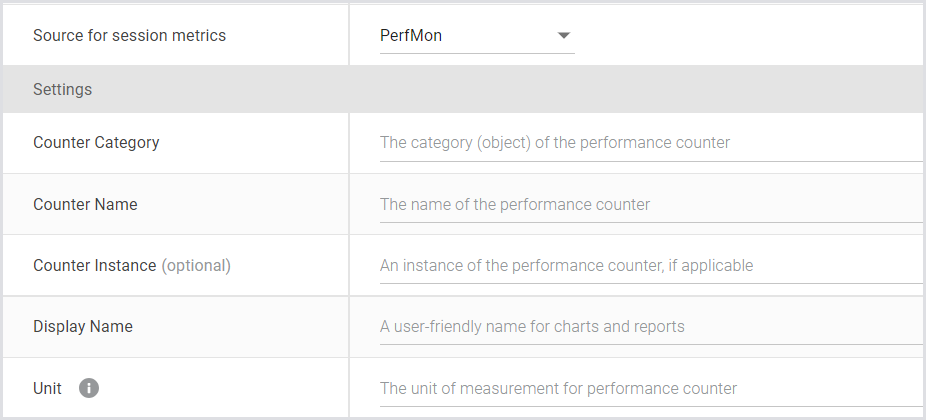Click the Counter Name label
Viewport: 926px width, 420px height.
pos(85,205)
